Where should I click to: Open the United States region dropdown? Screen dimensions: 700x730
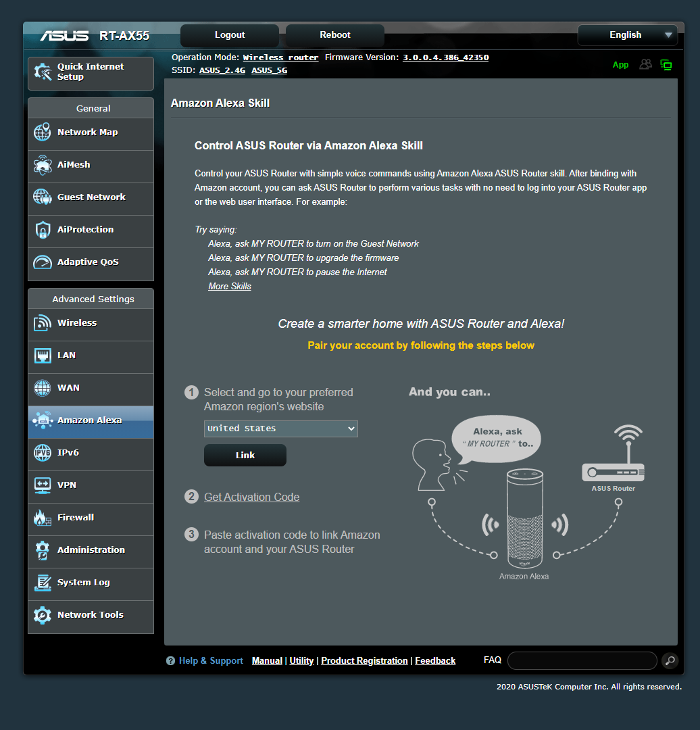coord(280,429)
